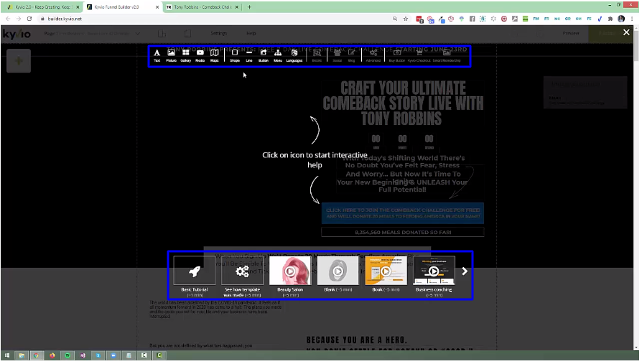
Task: Launch Firefox from the taskbar
Action: click(52, 356)
